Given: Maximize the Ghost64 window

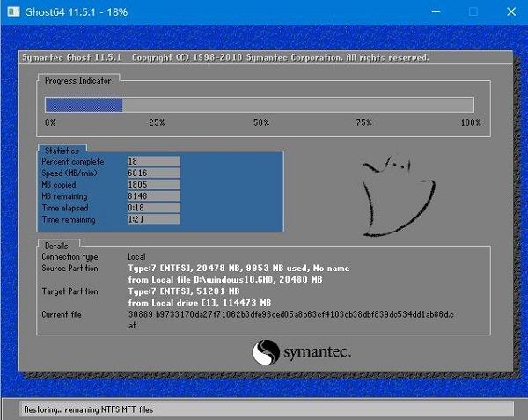Looking at the screenshot, I should click(x=473, y=12).
